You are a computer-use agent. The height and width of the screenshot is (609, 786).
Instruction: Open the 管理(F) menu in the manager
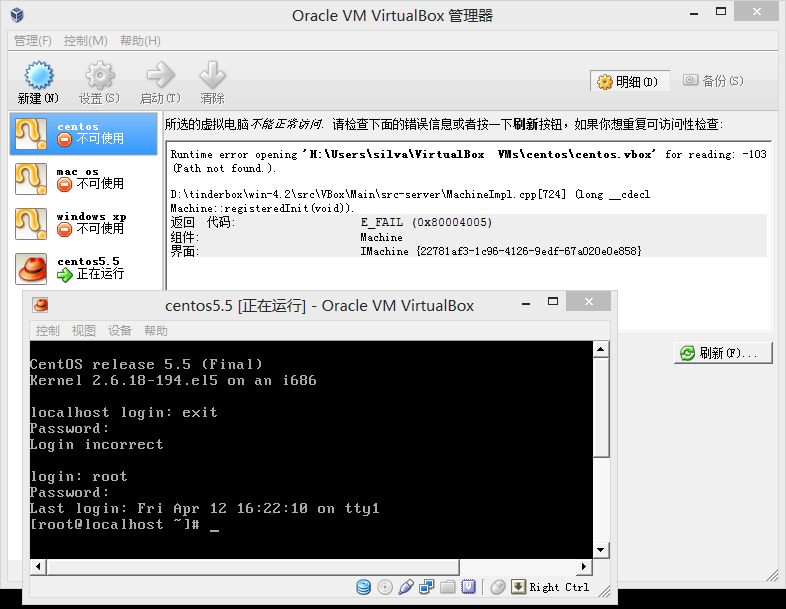pyautogui.click(x=32, y=41)
